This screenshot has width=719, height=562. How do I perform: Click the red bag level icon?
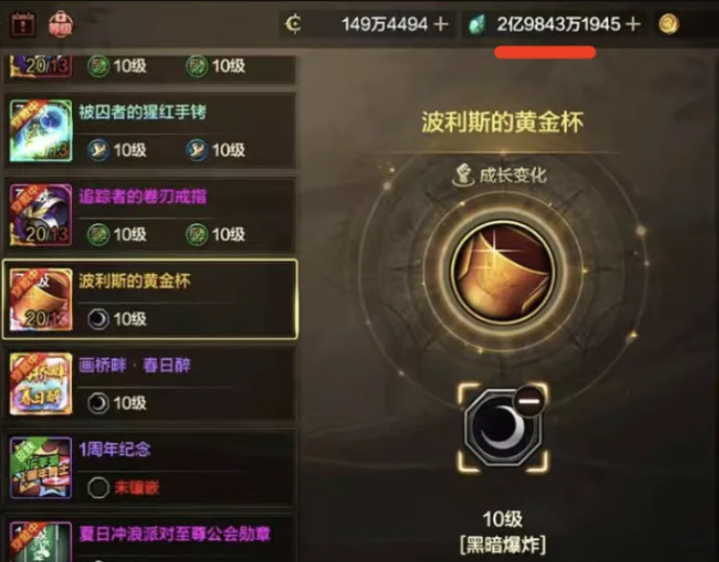(61, 23)
